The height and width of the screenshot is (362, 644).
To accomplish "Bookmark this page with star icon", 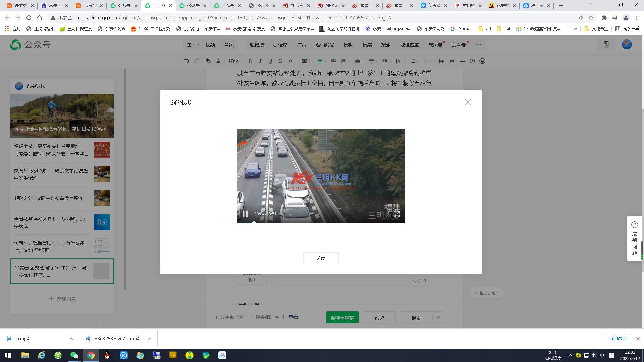I will [591, 18].
